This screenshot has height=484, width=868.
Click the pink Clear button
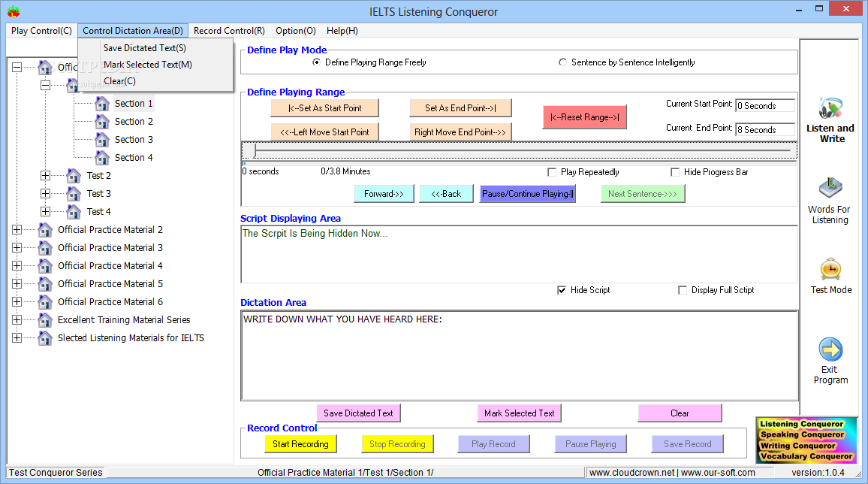[680, 413]
